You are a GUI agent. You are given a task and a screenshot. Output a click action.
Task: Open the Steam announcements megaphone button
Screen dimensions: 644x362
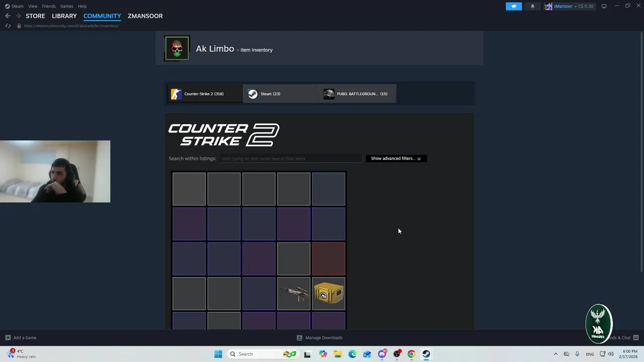tap(514, 6)
